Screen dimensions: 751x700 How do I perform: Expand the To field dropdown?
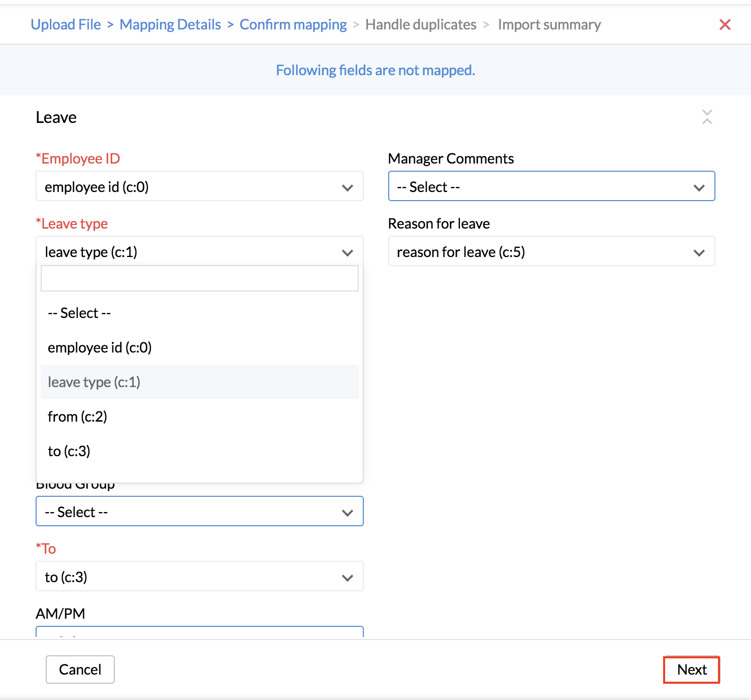click(x=199, y=577)
